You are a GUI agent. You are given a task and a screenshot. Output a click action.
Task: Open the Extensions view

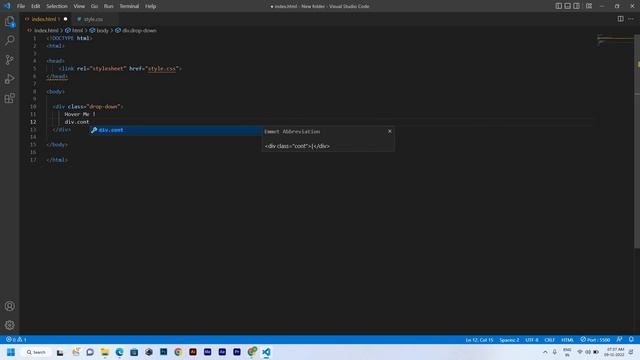tap(10, 98)
